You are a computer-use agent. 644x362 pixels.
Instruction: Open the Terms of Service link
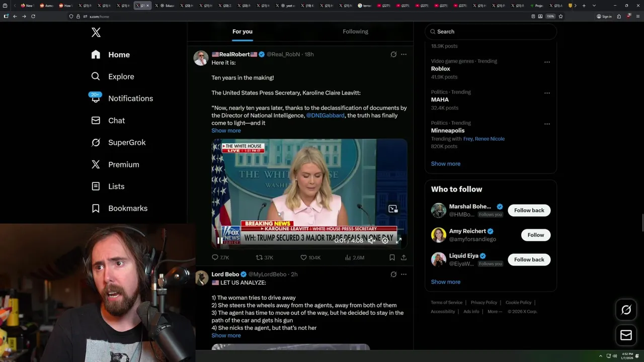point(447,303)
